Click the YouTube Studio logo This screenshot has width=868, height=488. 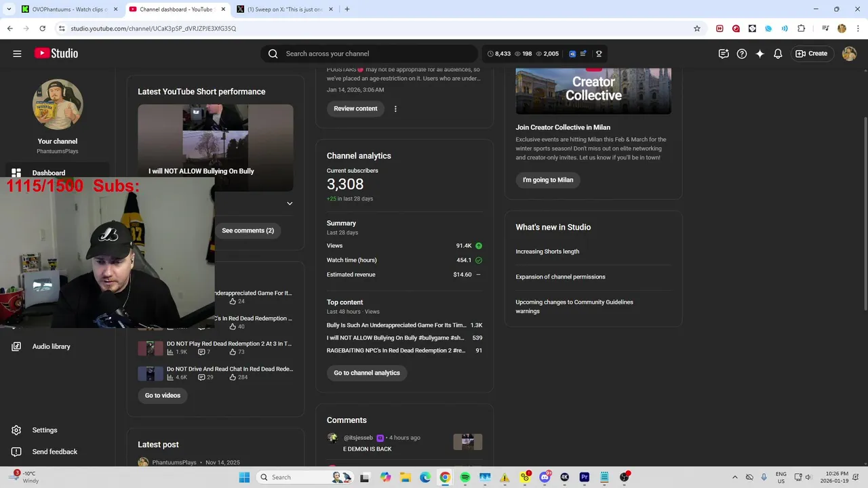[56, 54]
